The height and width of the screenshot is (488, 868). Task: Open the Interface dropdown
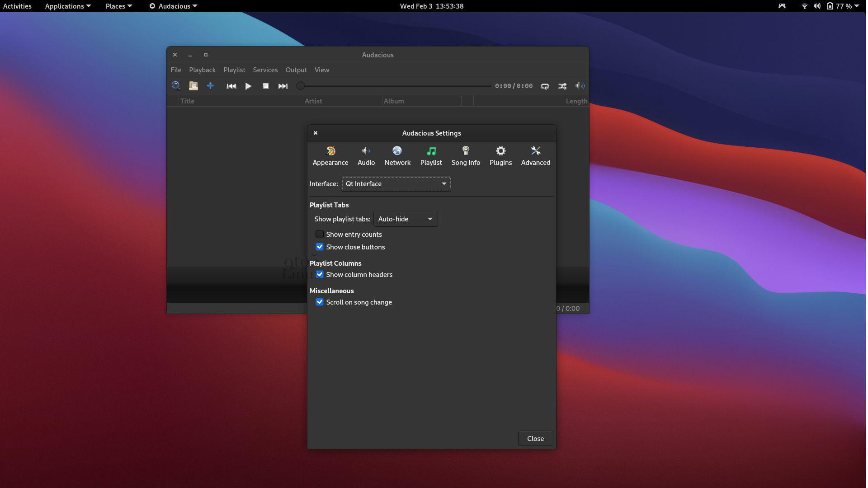[396, 183]
